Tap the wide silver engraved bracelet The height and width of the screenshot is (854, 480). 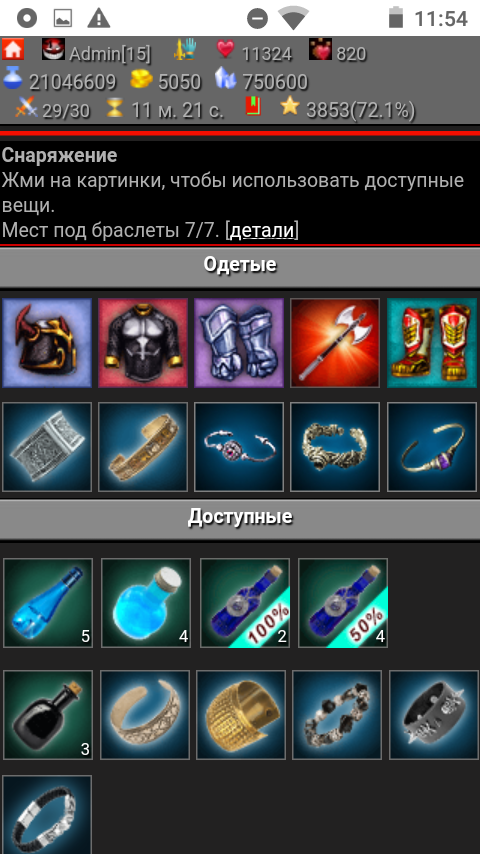(47, 447)
